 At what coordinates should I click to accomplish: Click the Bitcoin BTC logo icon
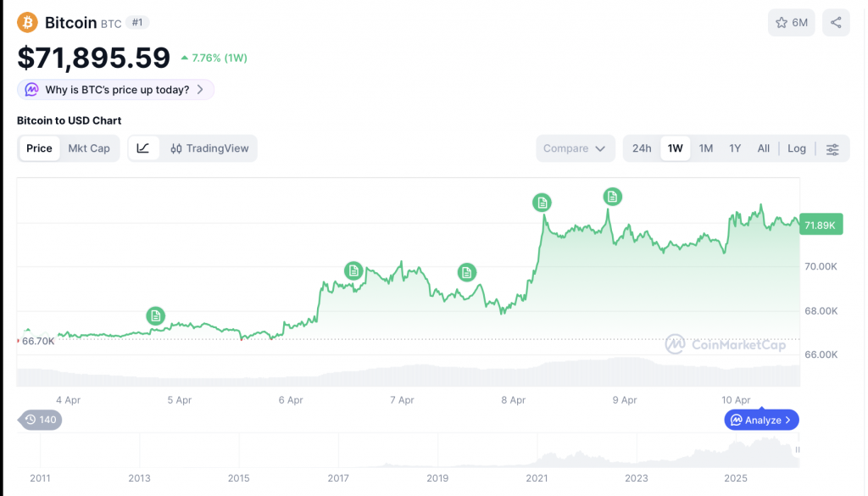[x=26, y=22]
